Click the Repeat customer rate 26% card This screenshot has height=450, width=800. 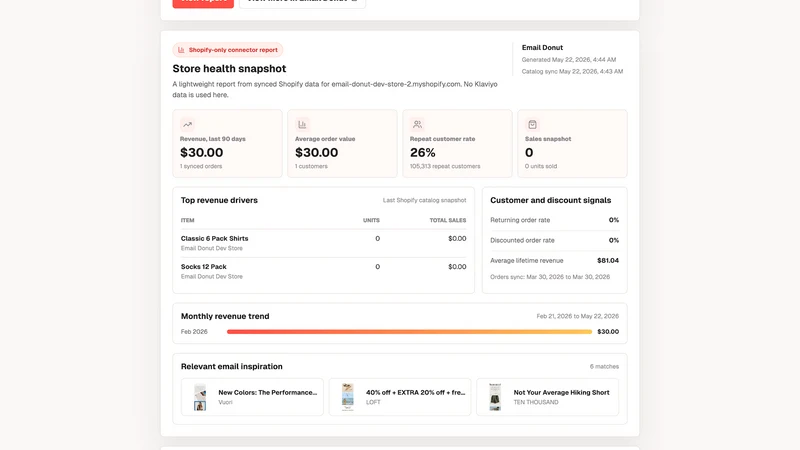pos(457,143)
